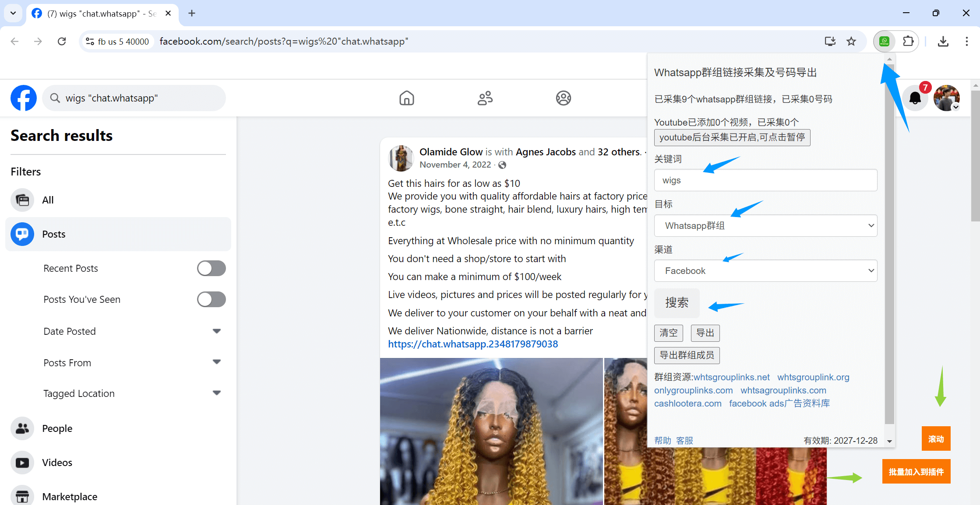Open notifications bell with 7 badge
The image size is (980, 505).
coord(915,98)
